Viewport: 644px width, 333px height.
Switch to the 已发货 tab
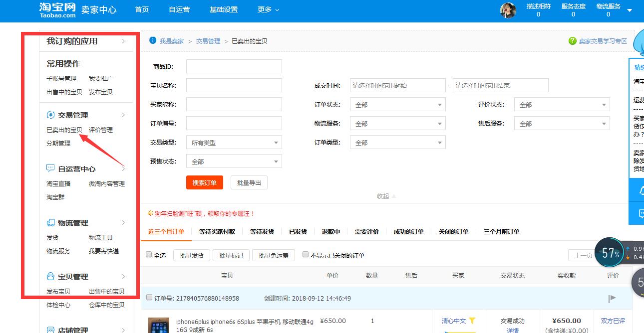click(x=298, y=231)
